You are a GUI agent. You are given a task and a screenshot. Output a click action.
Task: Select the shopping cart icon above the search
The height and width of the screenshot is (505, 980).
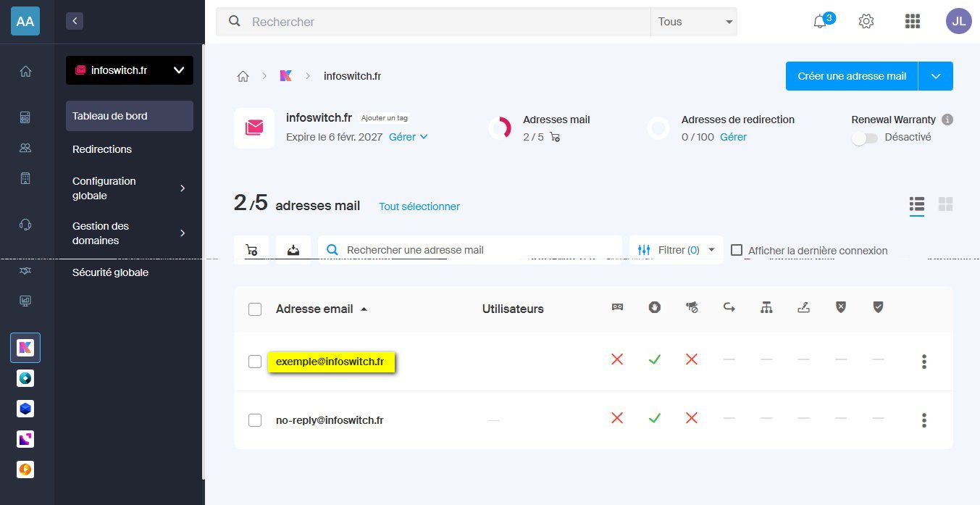click(252, 249)
